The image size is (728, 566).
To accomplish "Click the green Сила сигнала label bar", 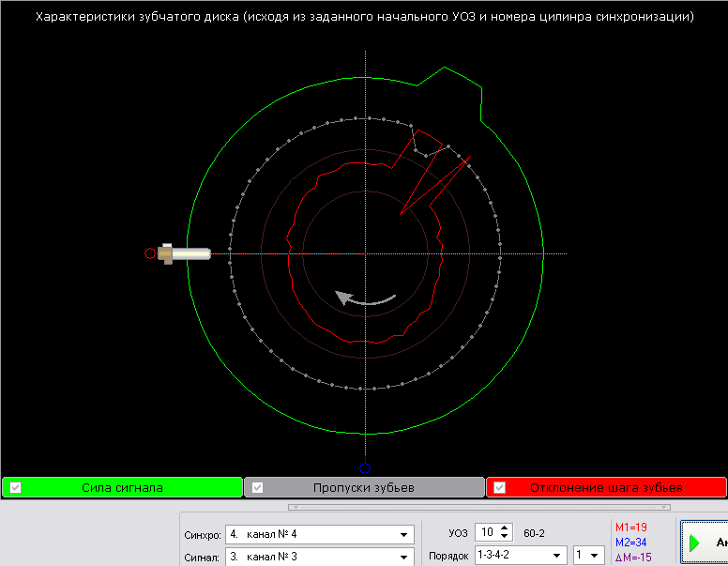I will 123,487.
